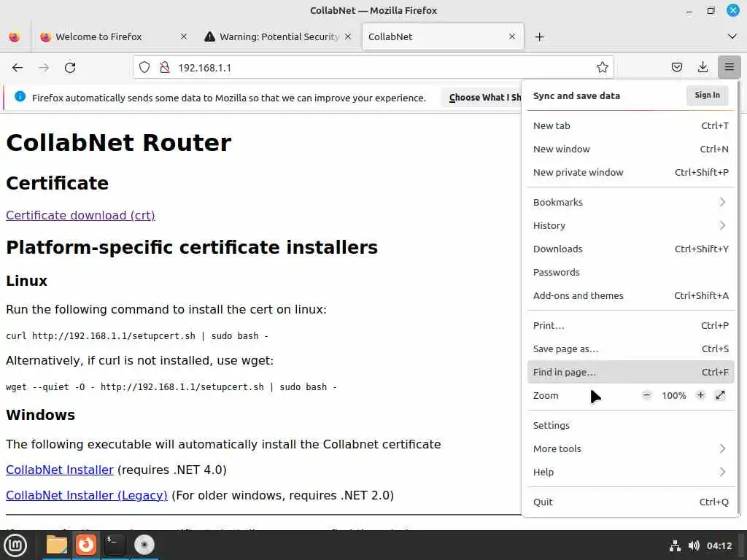Close the hamburger application menu button
This screenshot has height=560, width=747.
tap(729, 68)
